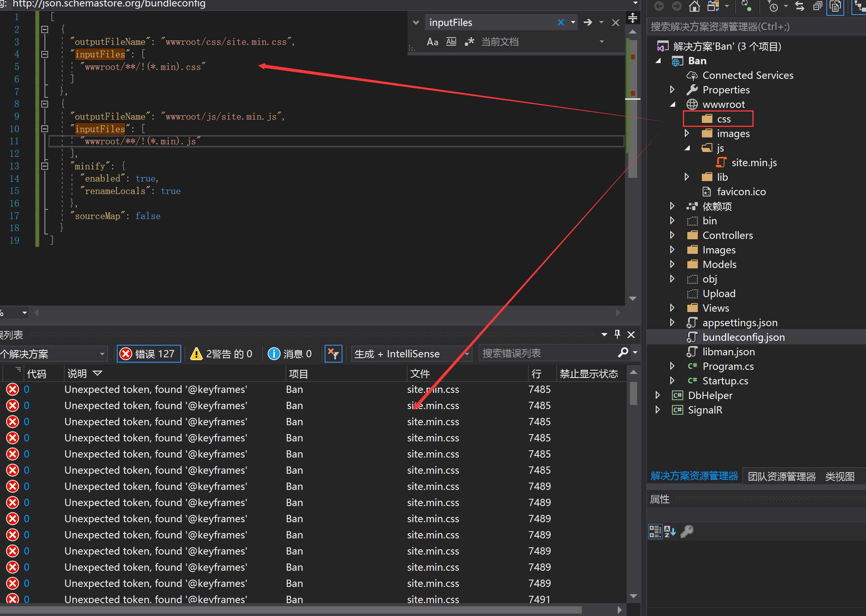The width and height of the screenshot is (866, 616).
Task: Collapse the minify block at line 13
Action: tap(44, 166)
